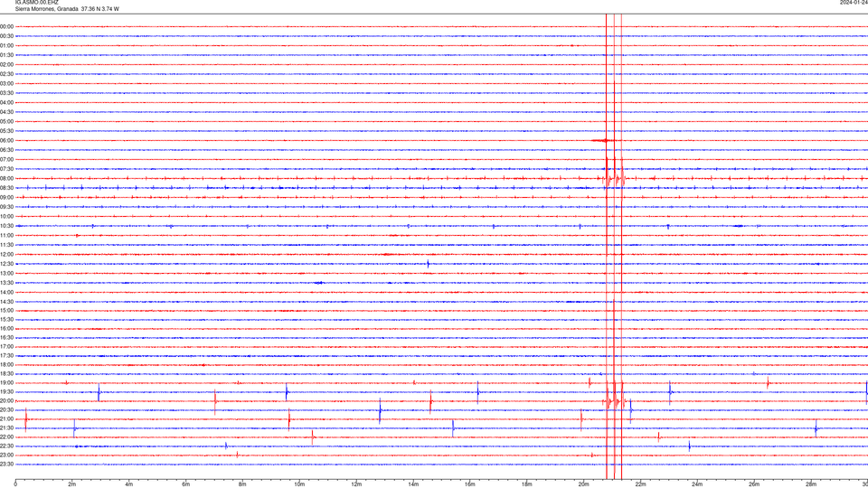The image size is (868, 488).
Task: Click the 14:00 time label
Action: [x=6, y=292]
